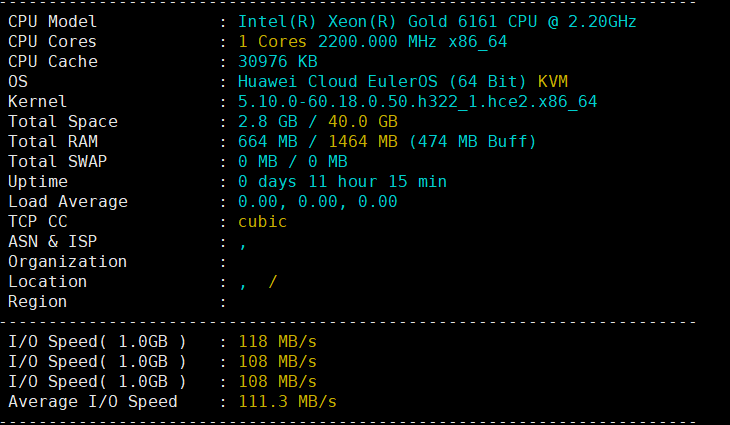
Task: Click the Location label
Action: coord(47,282)
